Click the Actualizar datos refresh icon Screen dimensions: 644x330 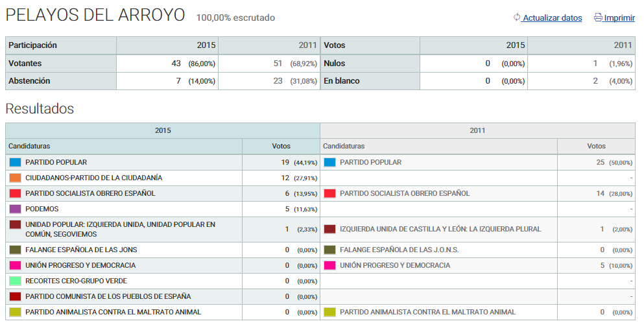point(517,18)
